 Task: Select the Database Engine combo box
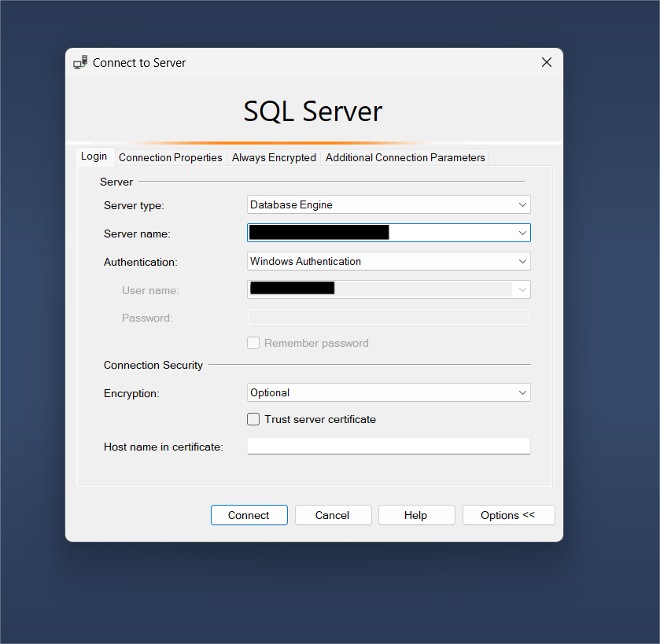coord(389,204)
